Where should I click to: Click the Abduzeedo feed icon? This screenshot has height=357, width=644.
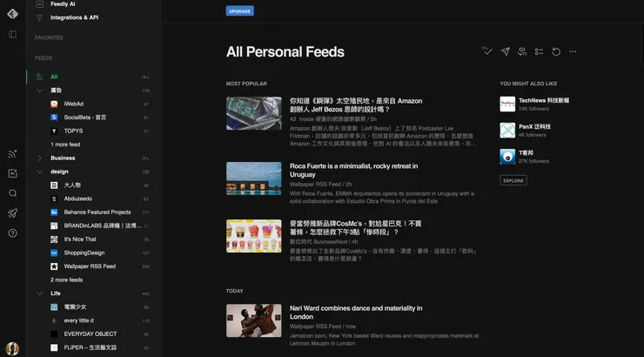pos(54,199)
